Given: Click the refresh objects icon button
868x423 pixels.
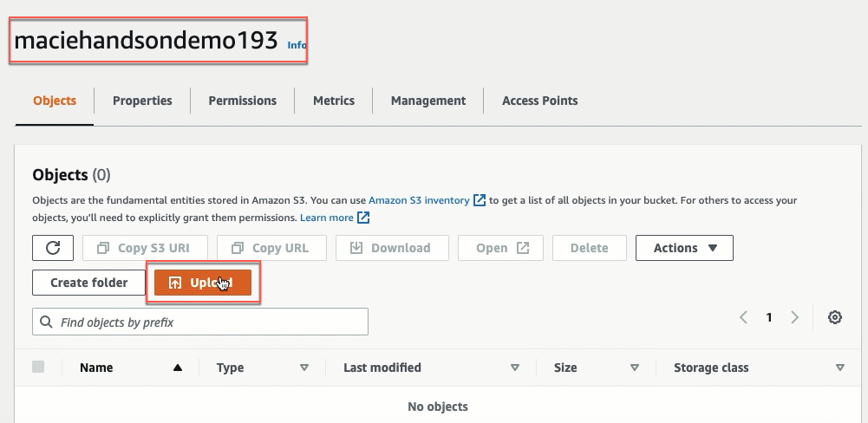Looking at the screenshot, I should point(53,248).
